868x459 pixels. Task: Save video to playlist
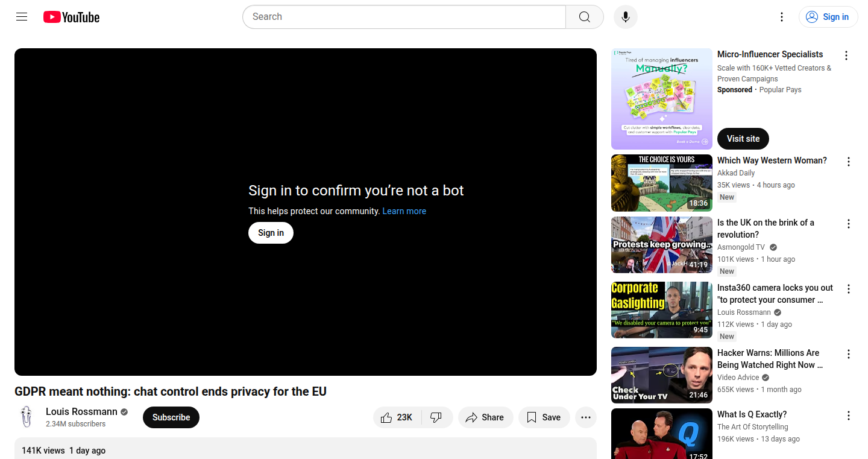(x=544, y=417)
